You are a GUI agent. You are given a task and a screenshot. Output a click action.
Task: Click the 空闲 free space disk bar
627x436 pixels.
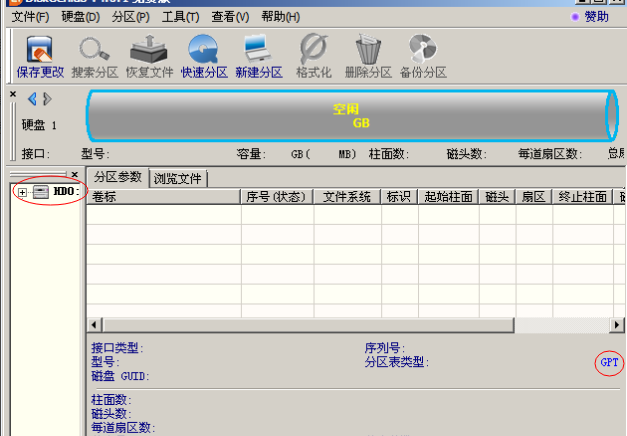[350, 116]
